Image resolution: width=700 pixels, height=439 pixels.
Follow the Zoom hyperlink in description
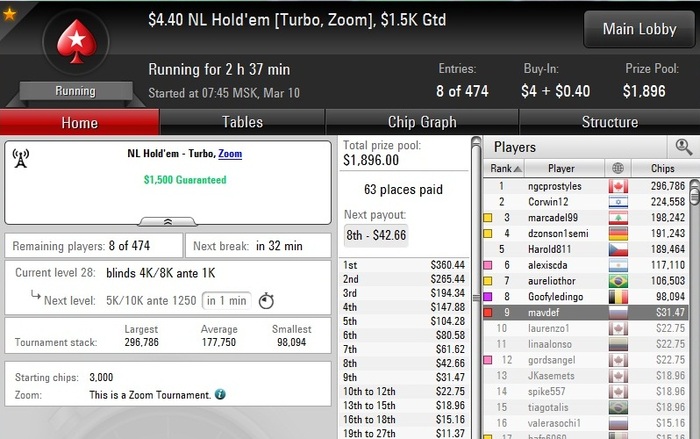click(x=230, y=154)
